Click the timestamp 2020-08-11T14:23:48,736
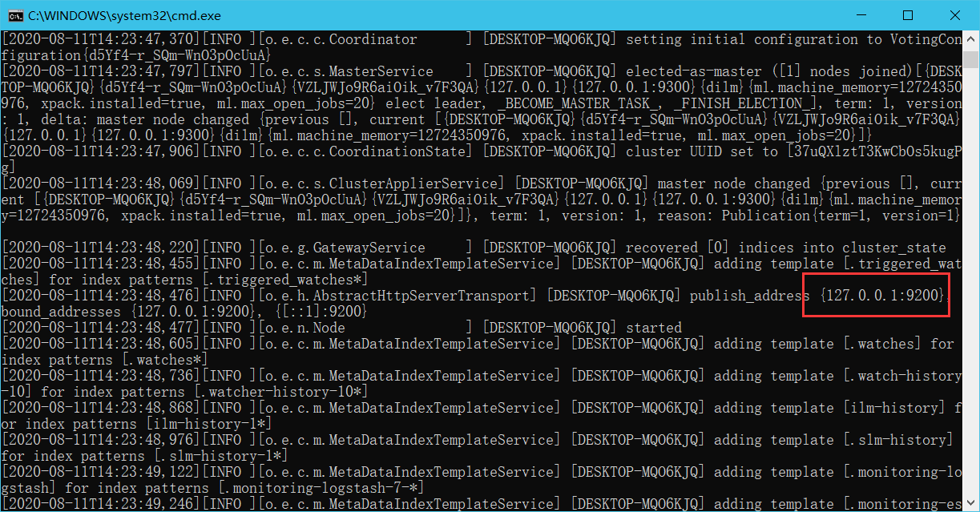This screenshot has height=512, width=980. (x=101, y=376)
